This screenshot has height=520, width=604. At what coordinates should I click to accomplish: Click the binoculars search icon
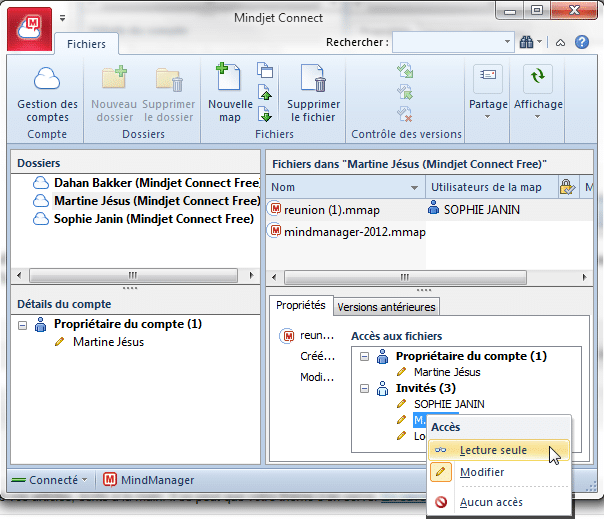[526, 42]
